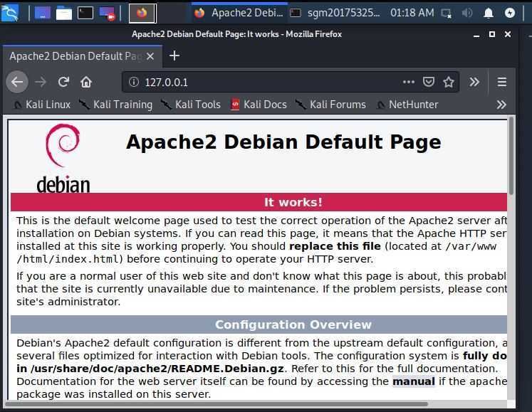This screenshot has height=412, width=532.
Task: Open the Kali Training bookmark
Action: pyautogui.click(x=115, y=105)
